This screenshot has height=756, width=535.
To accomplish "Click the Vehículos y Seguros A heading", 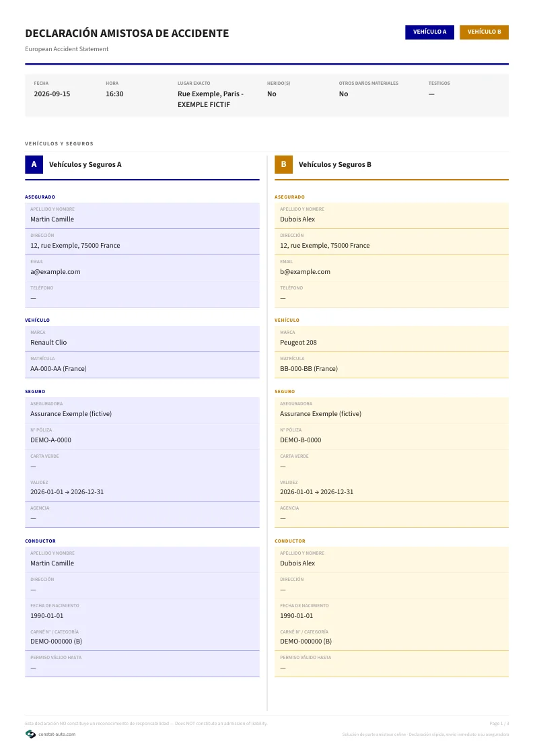I will [85, 164].
